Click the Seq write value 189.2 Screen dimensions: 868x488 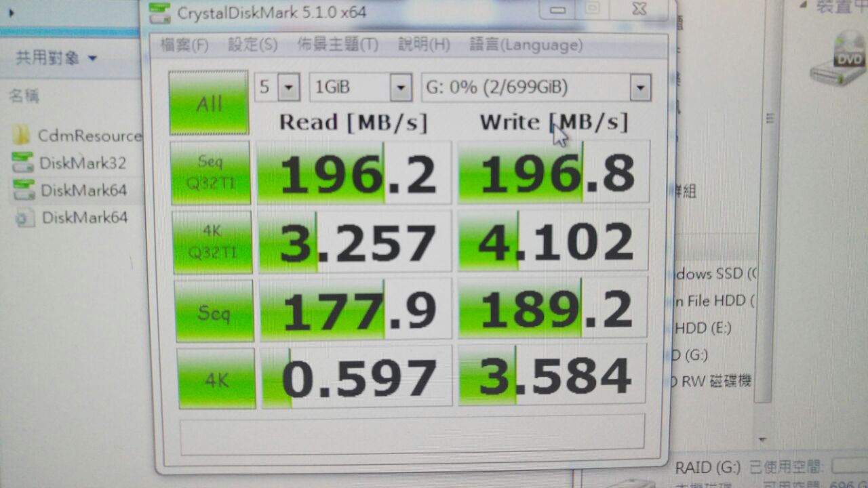tap(553, 307)
